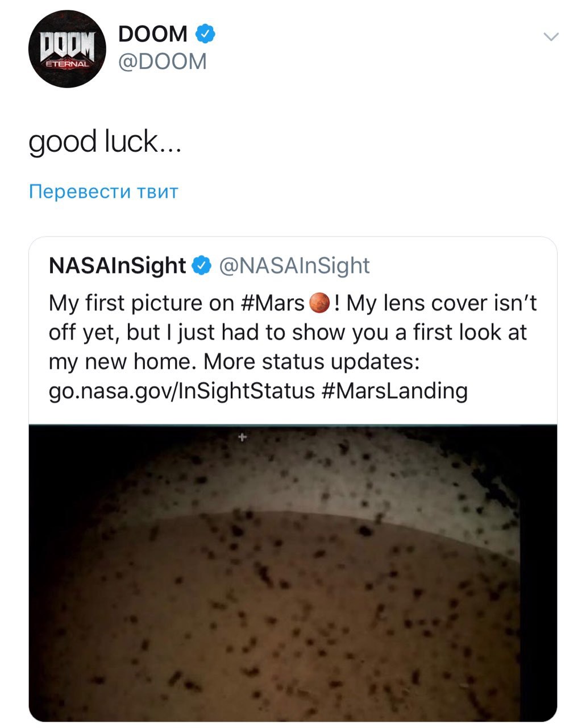Click the crosshair mark in photo
586x728 pixels.
(x=243, y=437)
